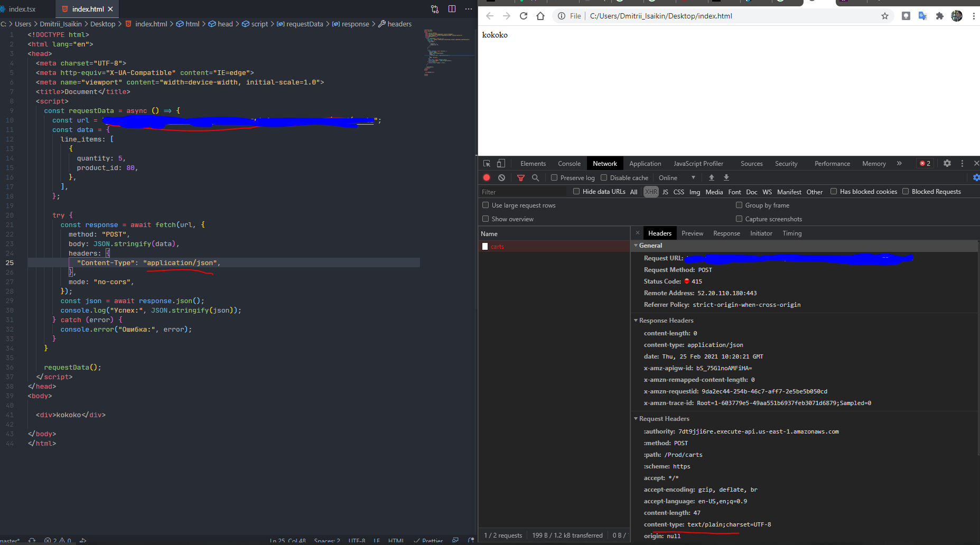Switch to the Preview tab of request
This screenshot has height=545, width=980.
coord(692,233)
